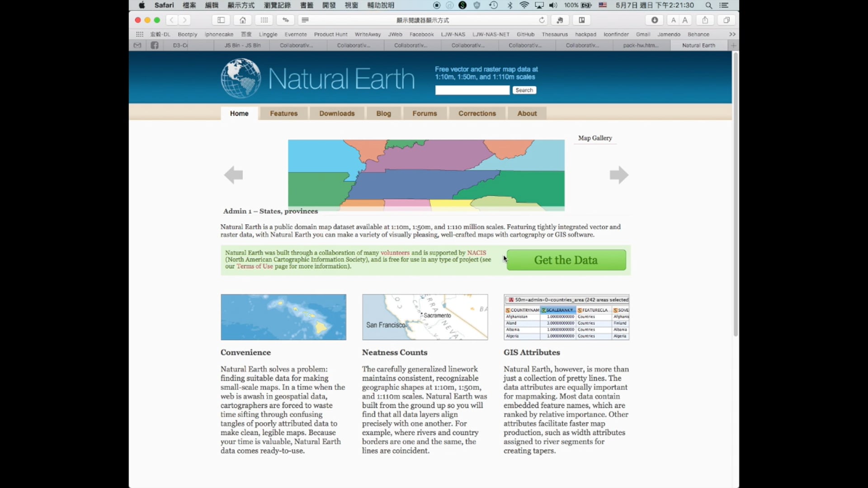Image resolution: width=868 pixels, height=488 pixels.
Task: Expand the bookmarks bar overflow chevron
Action: pos(732,34)
